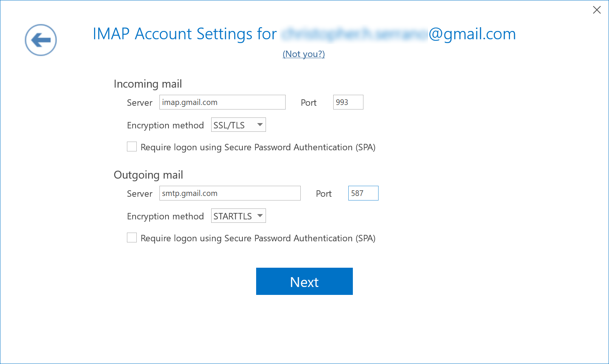Click the blue Next button

click(x=304, y=281)
